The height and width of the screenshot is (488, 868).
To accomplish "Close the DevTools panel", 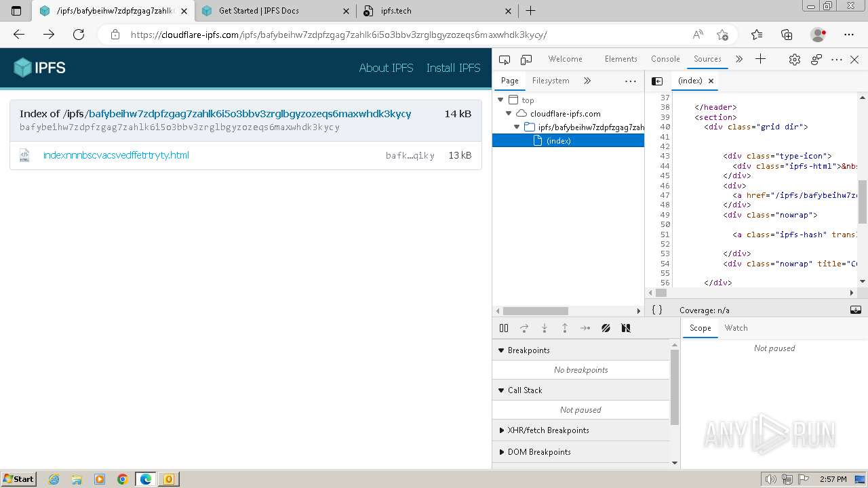I will 855,60.
